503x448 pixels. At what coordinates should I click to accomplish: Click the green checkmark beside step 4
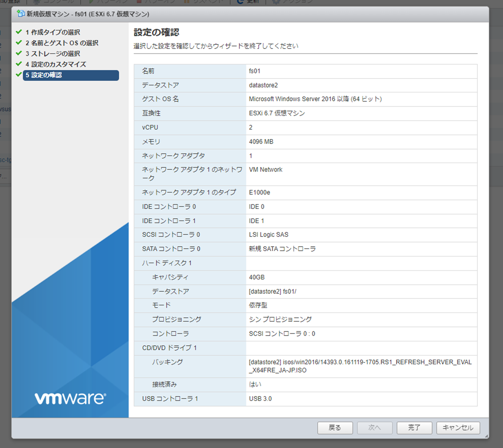pyautogui.click(x=19, y=64)
